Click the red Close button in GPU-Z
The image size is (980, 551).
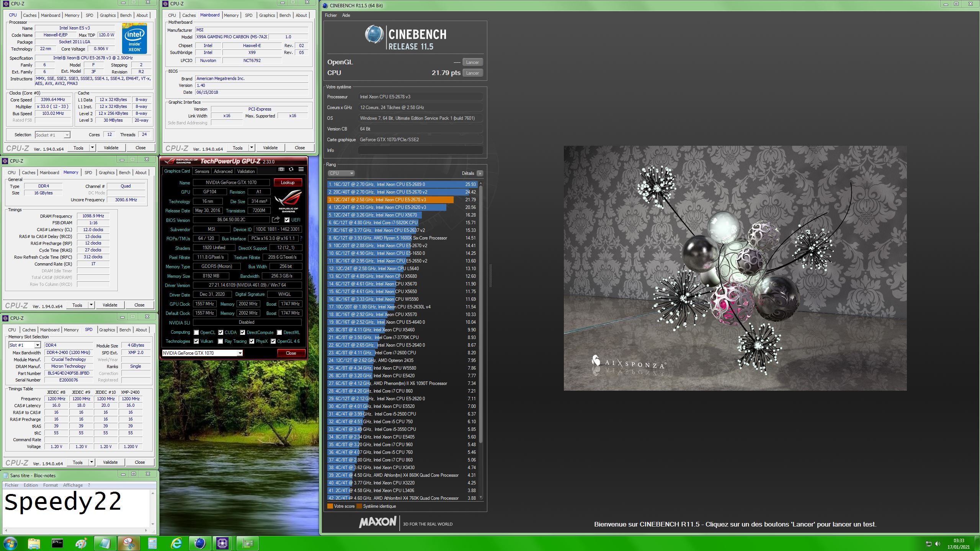[x=291, y=353]
